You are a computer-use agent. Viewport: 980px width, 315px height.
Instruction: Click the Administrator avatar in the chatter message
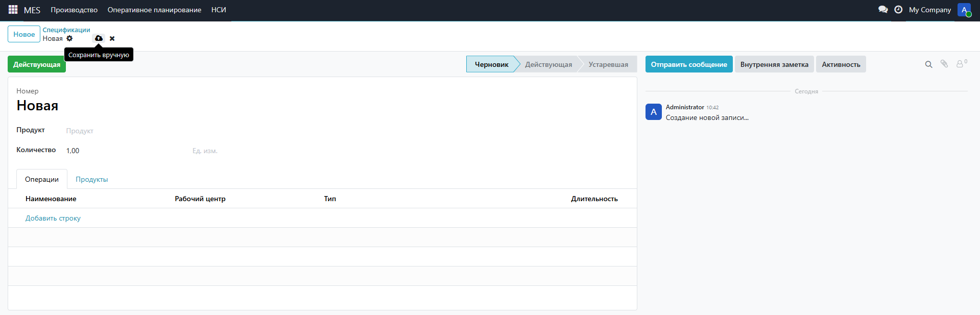pyautogui.click(x=654, y=112)
